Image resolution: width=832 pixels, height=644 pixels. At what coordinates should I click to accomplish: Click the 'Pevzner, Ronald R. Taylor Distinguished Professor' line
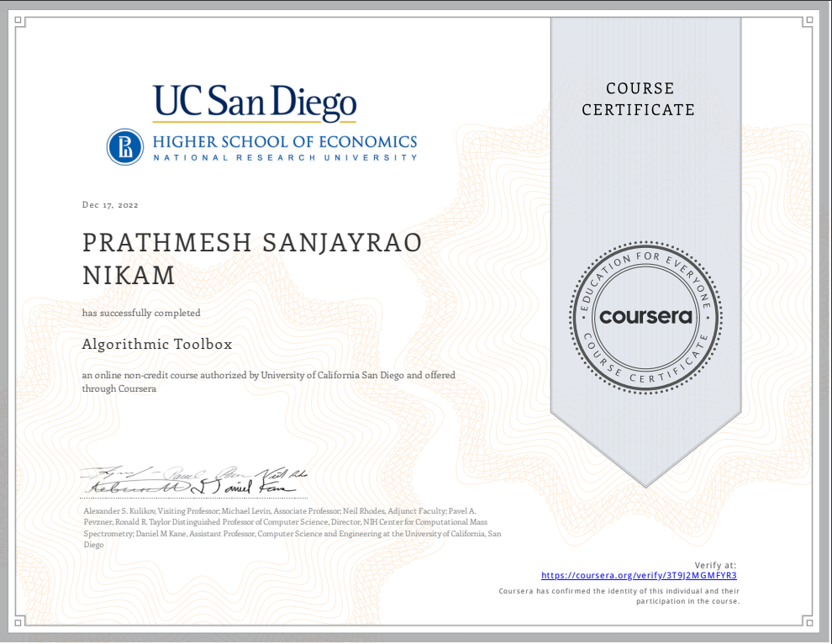[286, 522]
